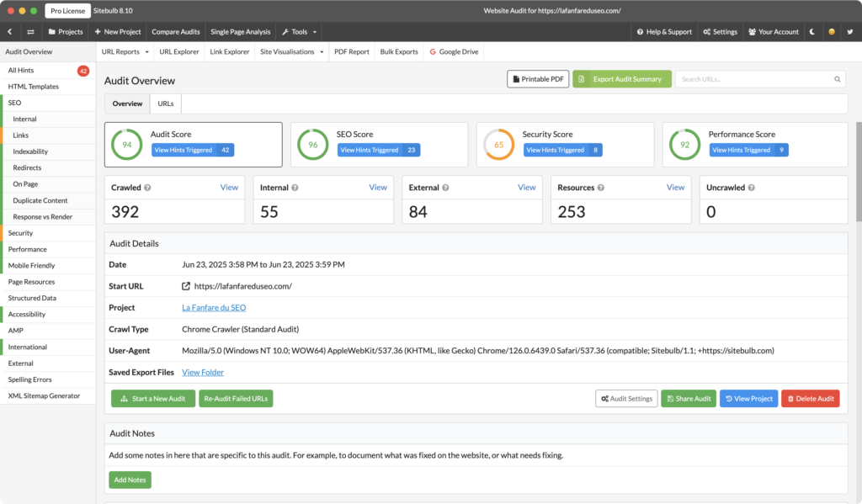Open Link Explorer
Image resolution: width=862 pixels, height=504 pixels.
pyautogui.click(x=229, y=51)
